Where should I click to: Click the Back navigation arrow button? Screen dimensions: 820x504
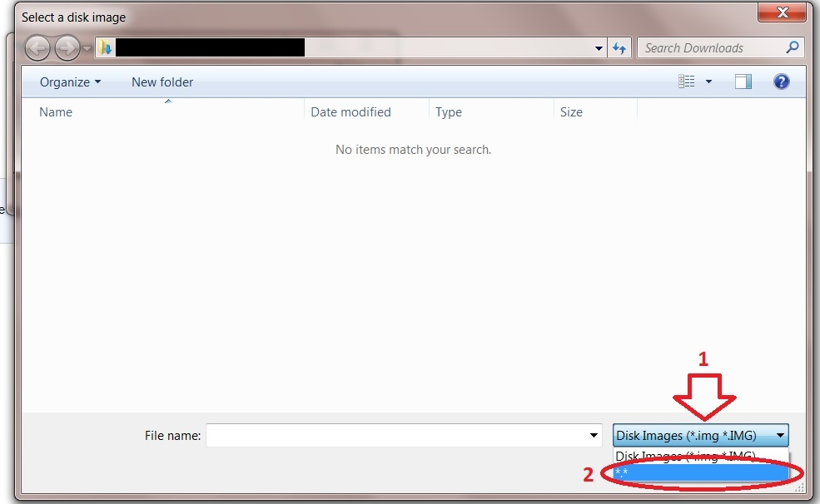[x=38, y=48]
